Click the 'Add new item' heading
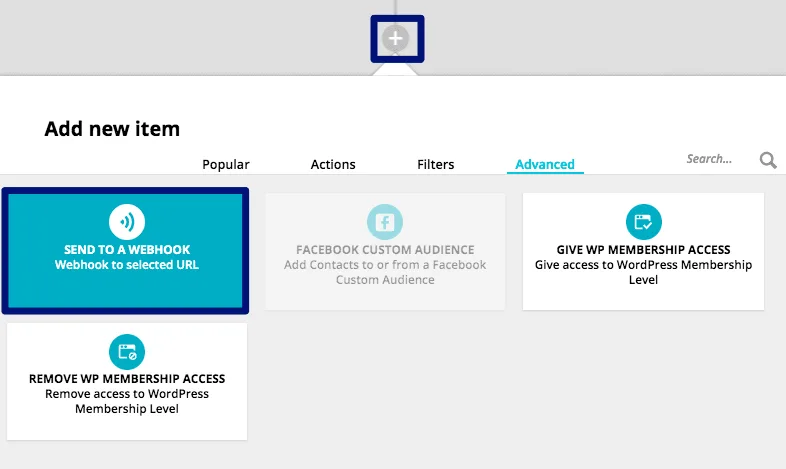786x469 pixels. (x=112, y=129)
